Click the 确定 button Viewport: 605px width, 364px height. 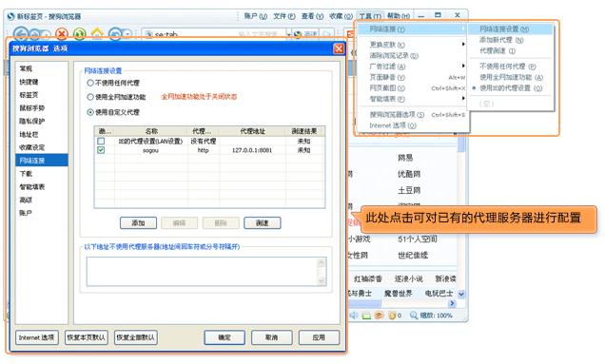click(224, 337)
